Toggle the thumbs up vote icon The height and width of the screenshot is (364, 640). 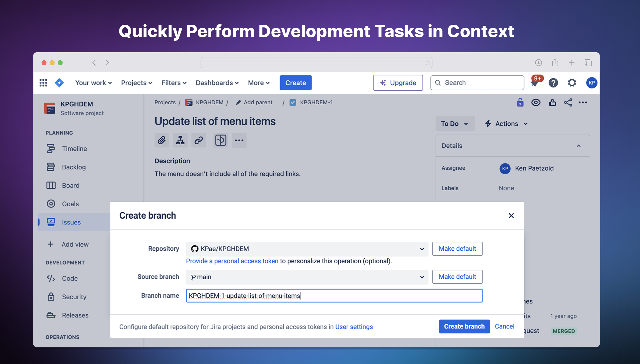[552, 103]
